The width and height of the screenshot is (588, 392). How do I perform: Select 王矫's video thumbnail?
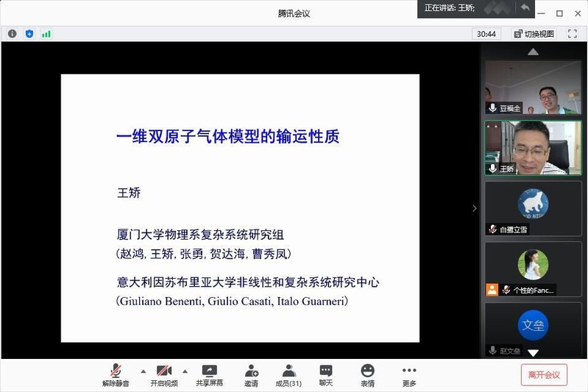[533, 148]
